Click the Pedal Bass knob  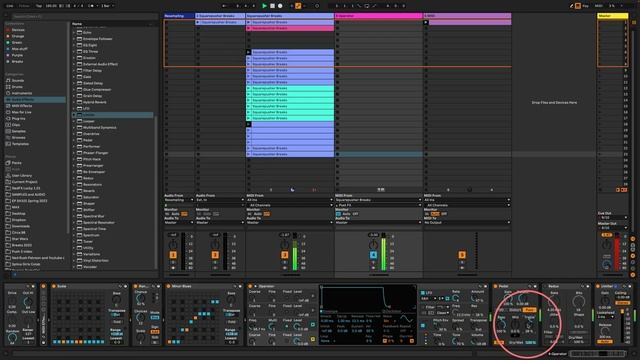point(502,325)
